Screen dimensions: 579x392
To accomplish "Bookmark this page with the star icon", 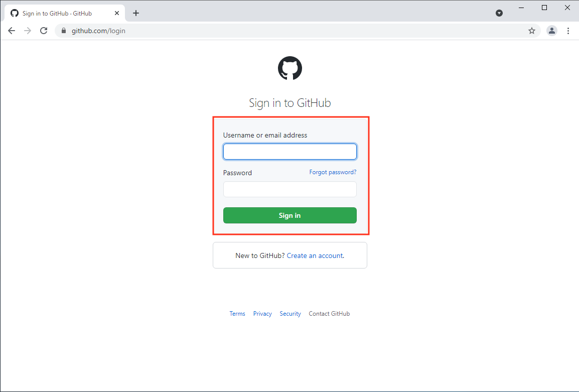I will tap(532, 31).
